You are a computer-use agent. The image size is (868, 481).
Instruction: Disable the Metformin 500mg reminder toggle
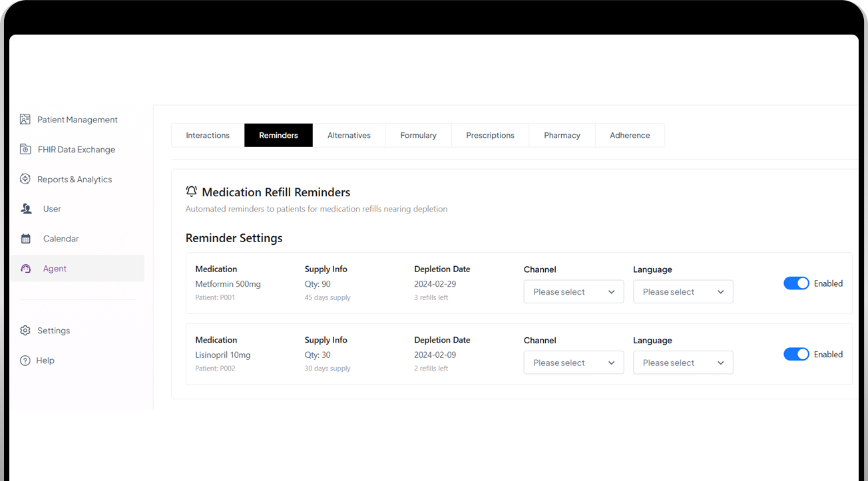[x=796, y=283]
